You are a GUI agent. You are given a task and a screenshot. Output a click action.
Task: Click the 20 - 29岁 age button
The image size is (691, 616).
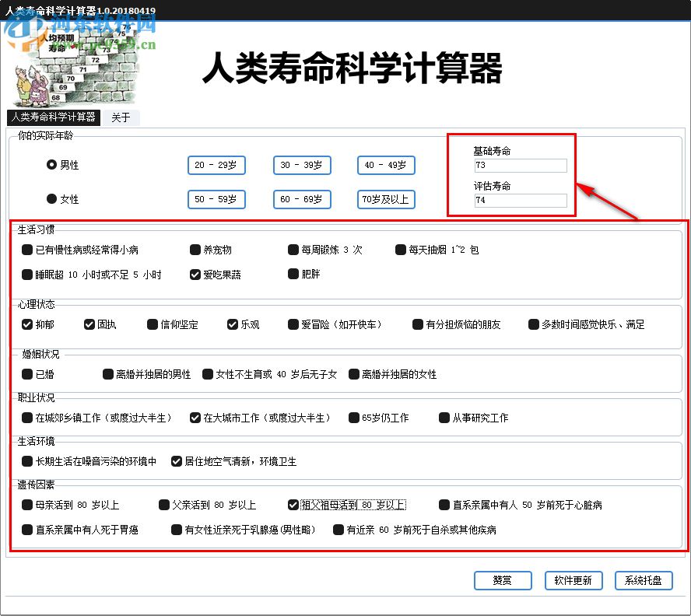pos(216,165)
